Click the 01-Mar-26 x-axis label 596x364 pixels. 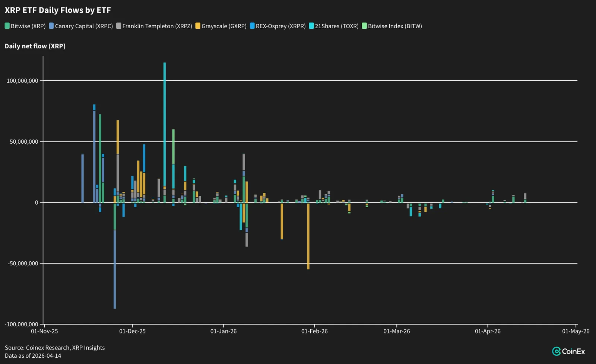click(x=397, y=331)
